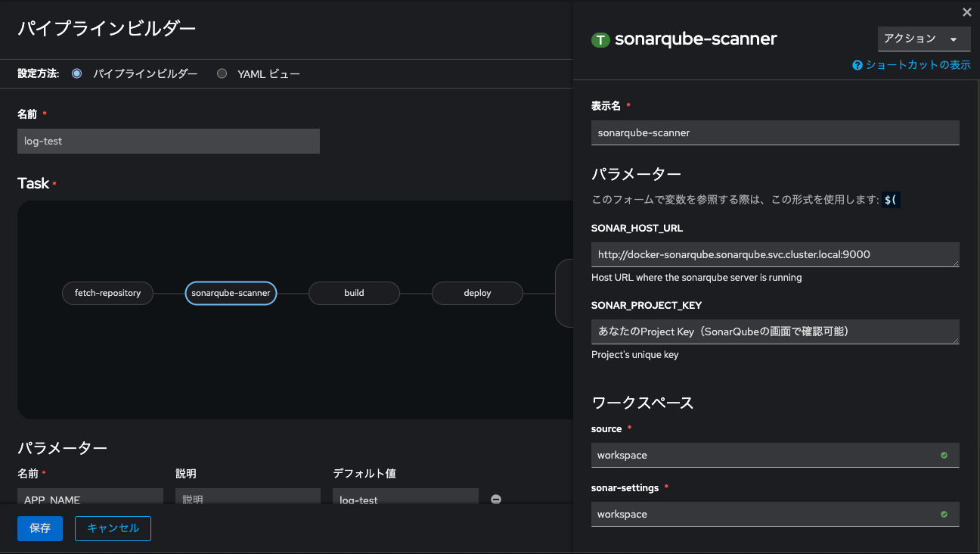Click the デフォルト値 field showing log-test
980x554 pixels.
405,496
